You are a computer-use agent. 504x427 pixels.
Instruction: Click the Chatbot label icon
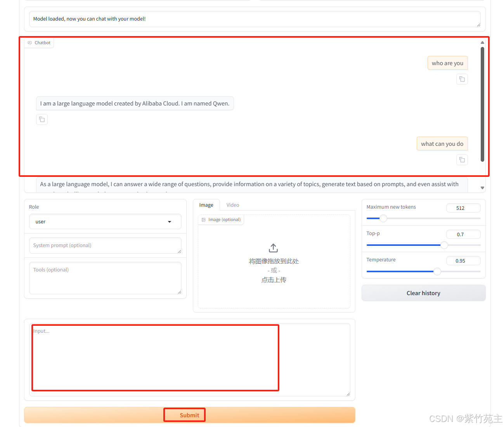30,43
